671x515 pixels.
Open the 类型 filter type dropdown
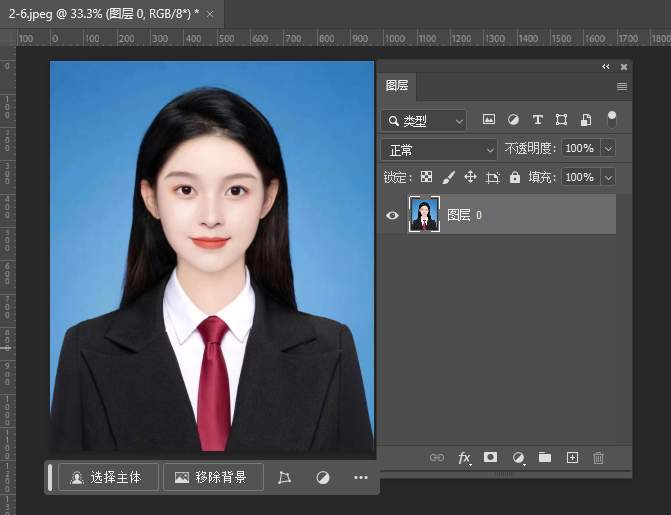click(424, 120)
